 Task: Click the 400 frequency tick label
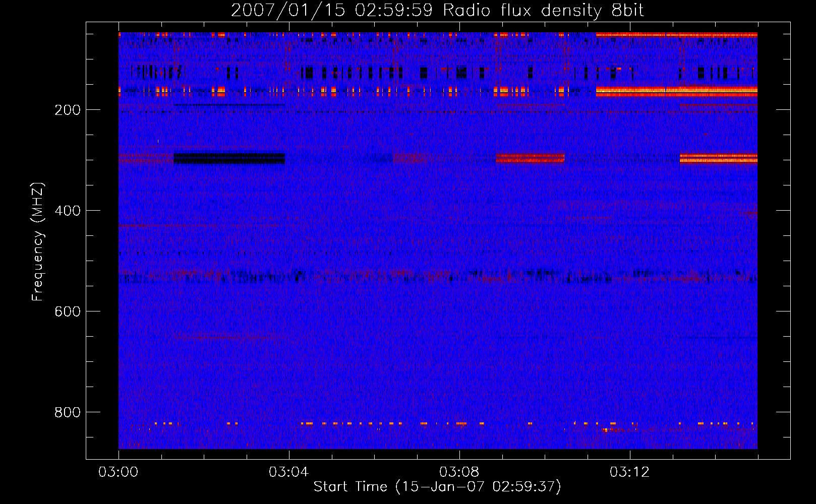coord(68,211)
